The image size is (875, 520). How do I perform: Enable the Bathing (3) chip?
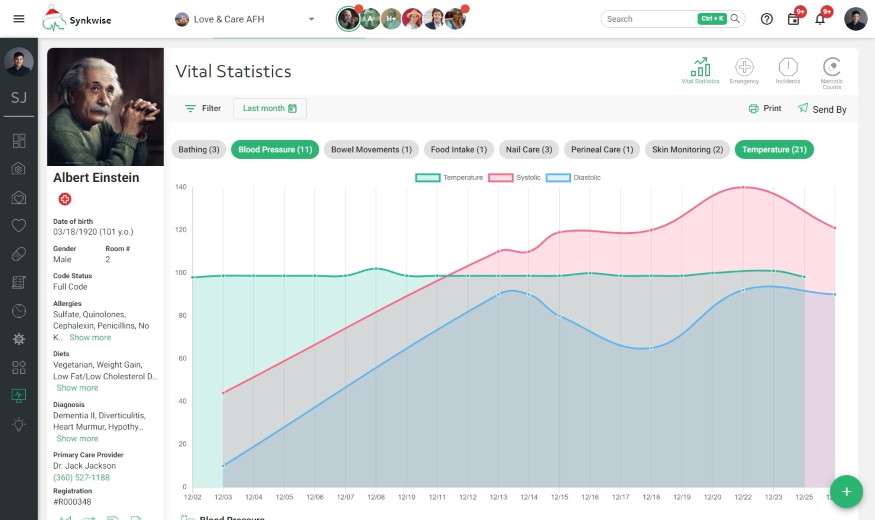199,150
